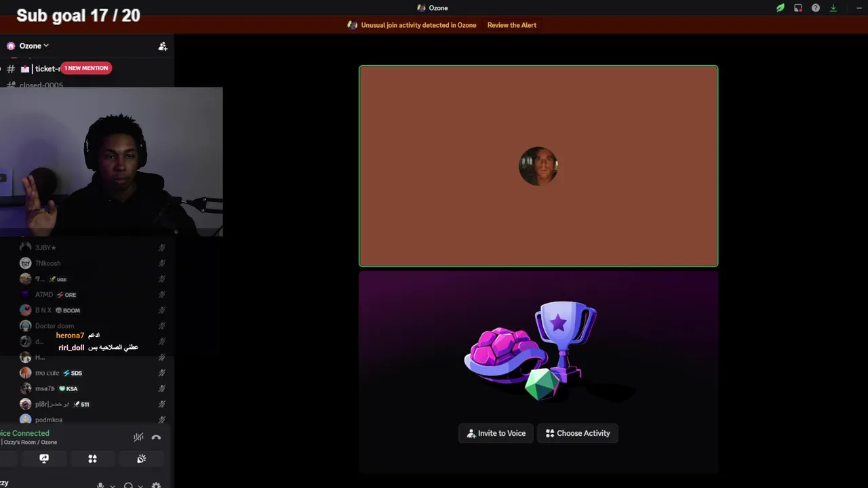
Task: Click the Choose Activity button
Action: pyautogui.click(x=578, y=433)
